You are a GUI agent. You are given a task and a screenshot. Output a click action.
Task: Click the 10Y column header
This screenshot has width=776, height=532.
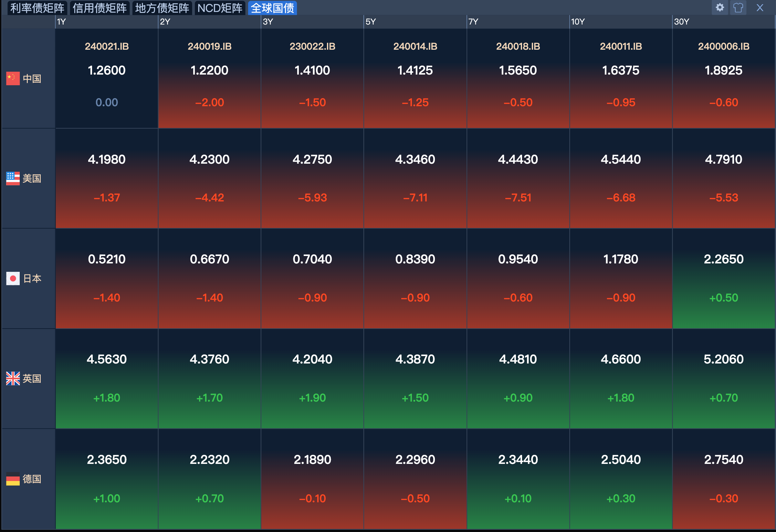578,22
